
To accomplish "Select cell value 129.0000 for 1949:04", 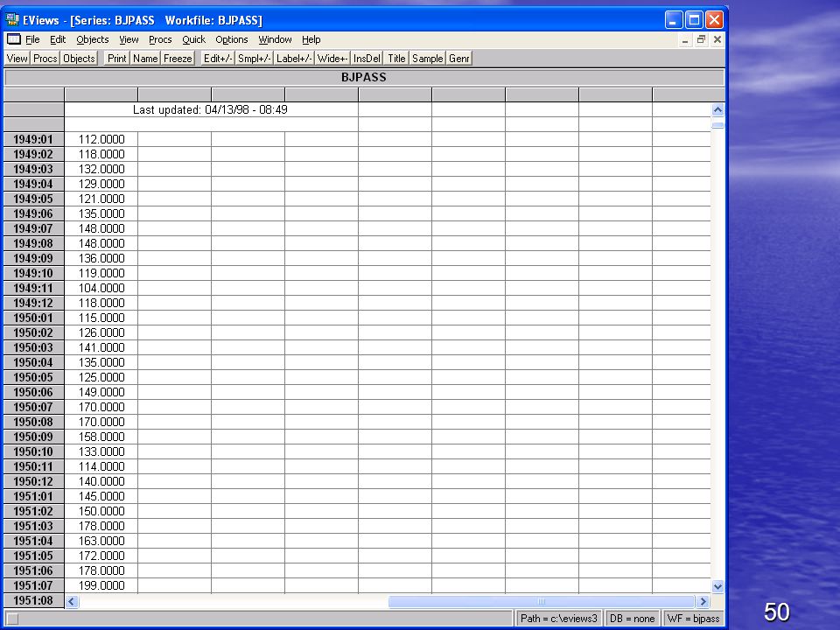I will (x=101, y=185).
